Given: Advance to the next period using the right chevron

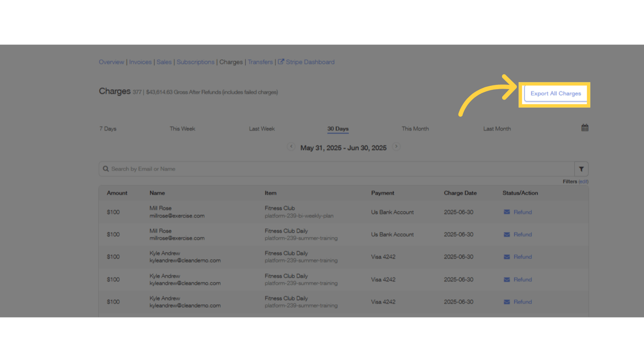Looking at the screenshot, I should point(396,147).
